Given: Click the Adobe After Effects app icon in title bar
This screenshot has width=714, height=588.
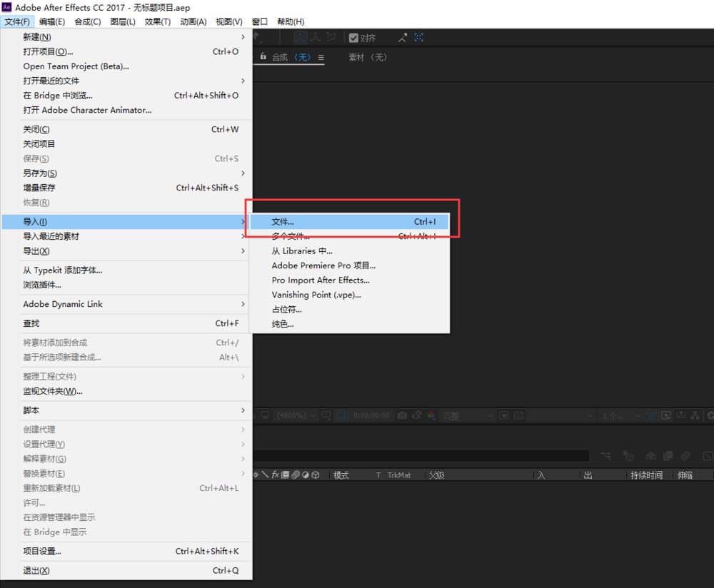Looking at the screenshot, I should [x=6, y=7].
